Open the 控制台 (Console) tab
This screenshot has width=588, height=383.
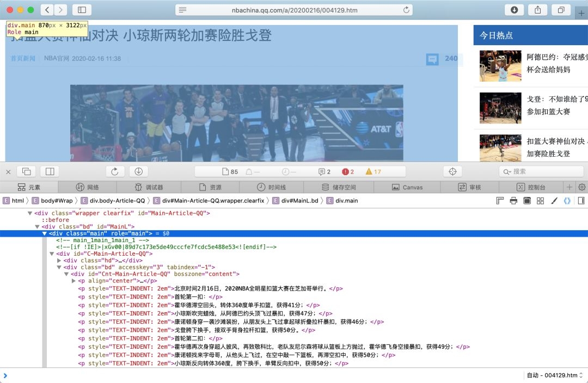pos(531,187)
